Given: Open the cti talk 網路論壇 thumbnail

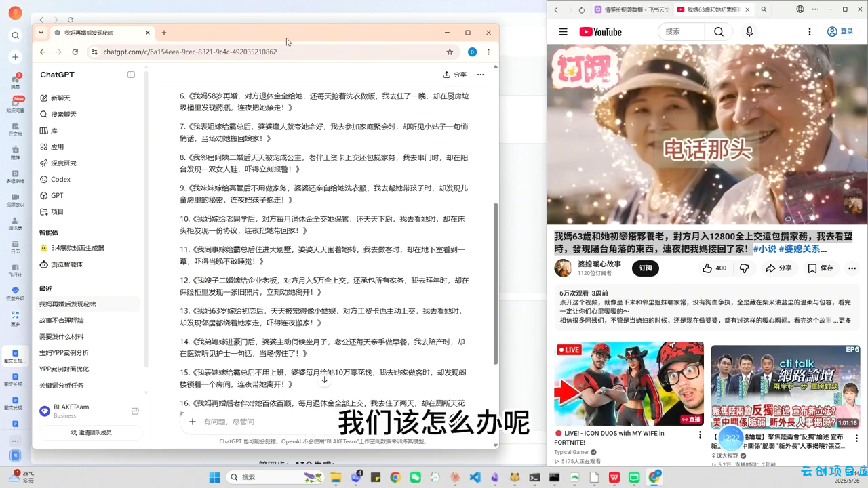Looking at the screenshot, I should [785, 386].
